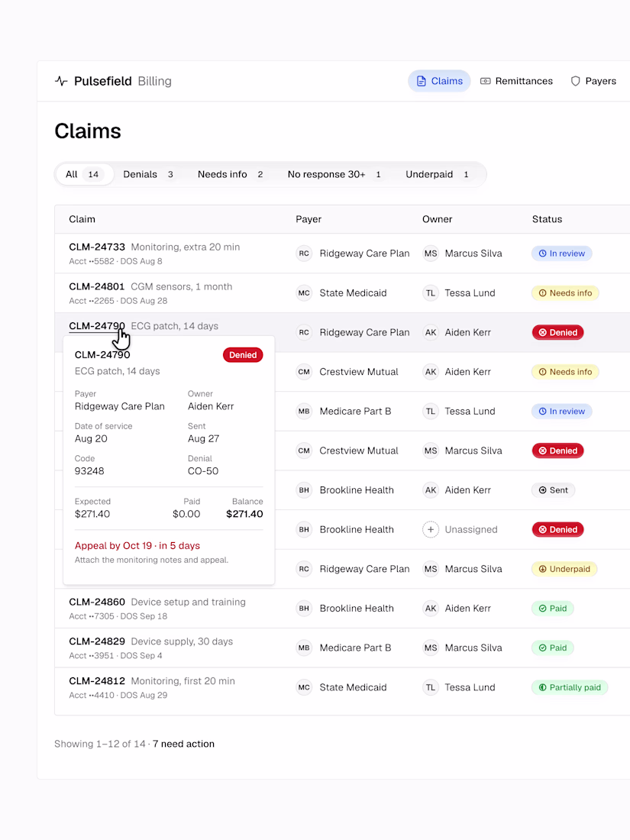630x840 pixels.
Task: Click the In review status badge for CLM-24733
Action: pos(561,254)
